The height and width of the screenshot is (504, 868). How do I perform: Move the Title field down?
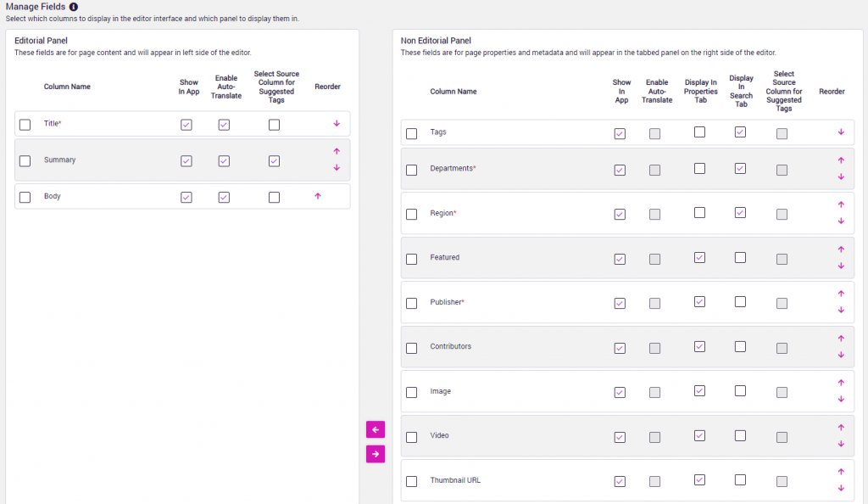pyautogui.click(x=337, y=124)
